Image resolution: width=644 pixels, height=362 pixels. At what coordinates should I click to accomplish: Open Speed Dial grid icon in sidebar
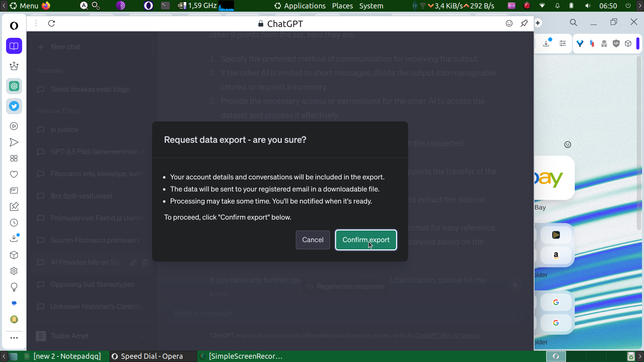pyautogui.click(x=14, y=158)
